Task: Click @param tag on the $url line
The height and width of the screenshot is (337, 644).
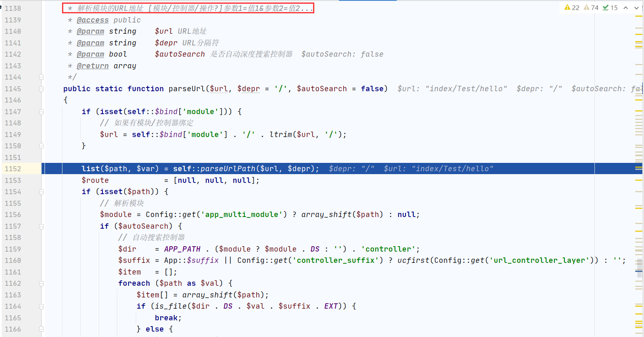Action: 90,31
